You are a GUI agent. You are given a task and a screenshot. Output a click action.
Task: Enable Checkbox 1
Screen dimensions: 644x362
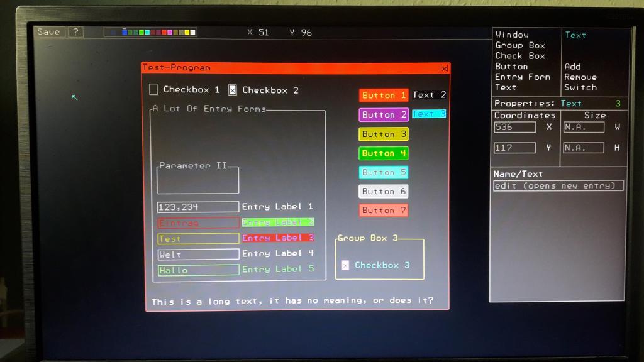click(x=153, y=90)
